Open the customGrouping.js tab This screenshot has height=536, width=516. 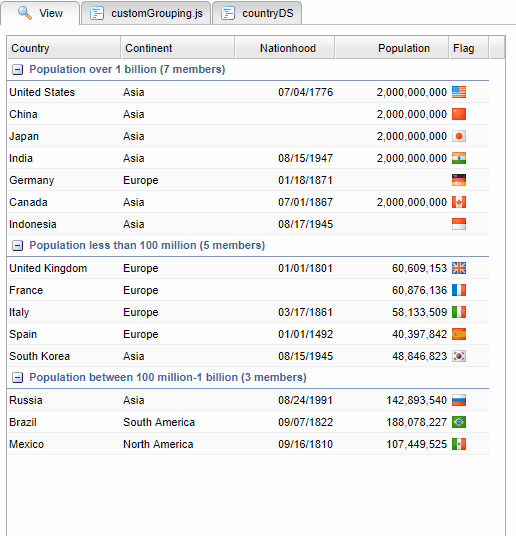146,13
